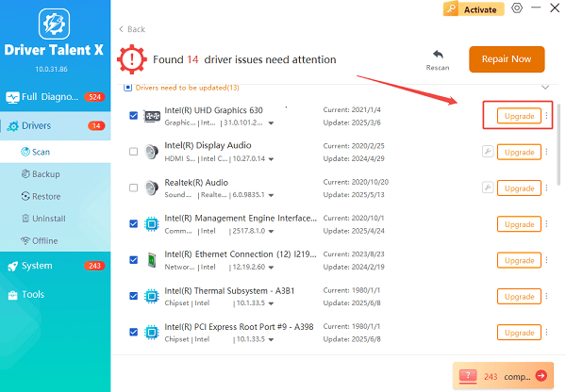Open more options for Intel UHD Graphics 630
This screenshot has height=392, width=566.
[547, 116]
